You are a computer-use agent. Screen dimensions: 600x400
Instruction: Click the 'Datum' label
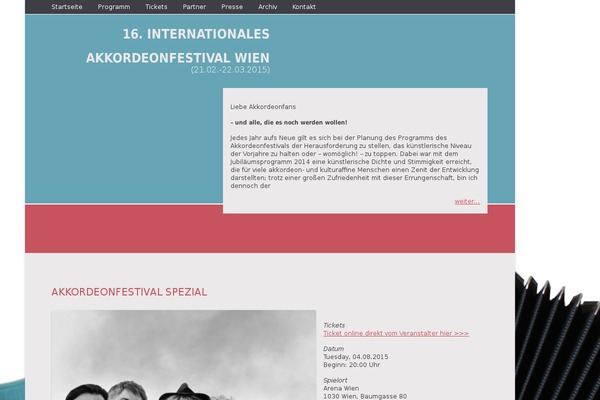tap(333, 349)
